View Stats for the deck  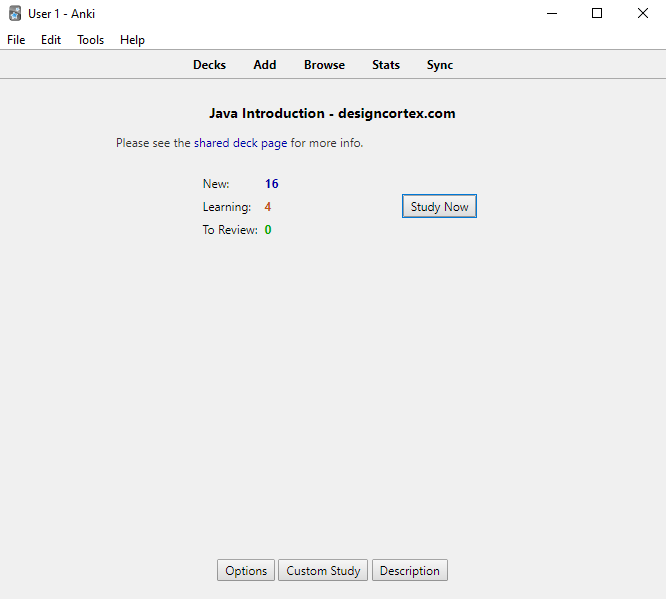pos(386,65)
